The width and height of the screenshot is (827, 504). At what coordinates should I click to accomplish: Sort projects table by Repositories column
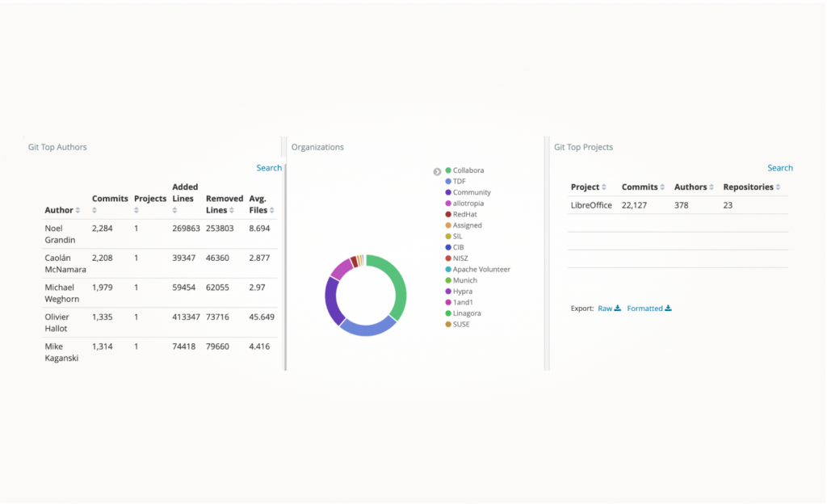[778, 187]
